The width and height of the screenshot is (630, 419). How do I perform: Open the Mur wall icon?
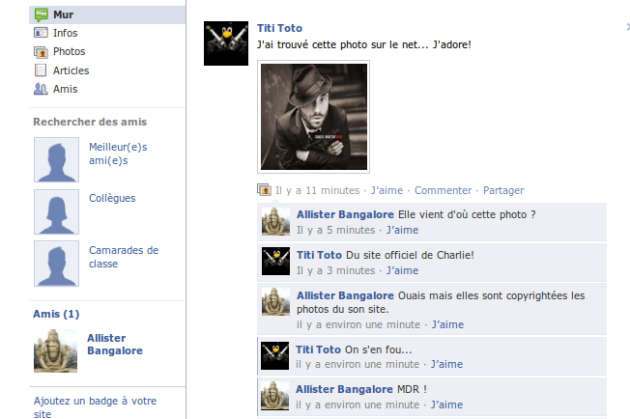[x=41, y=15]
